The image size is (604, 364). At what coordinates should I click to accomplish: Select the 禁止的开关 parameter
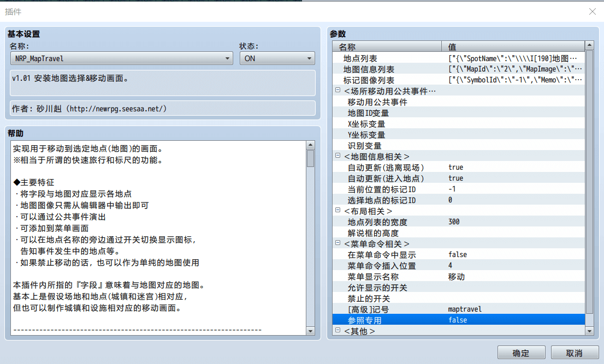pyautogui.click(x=458, y=298)
